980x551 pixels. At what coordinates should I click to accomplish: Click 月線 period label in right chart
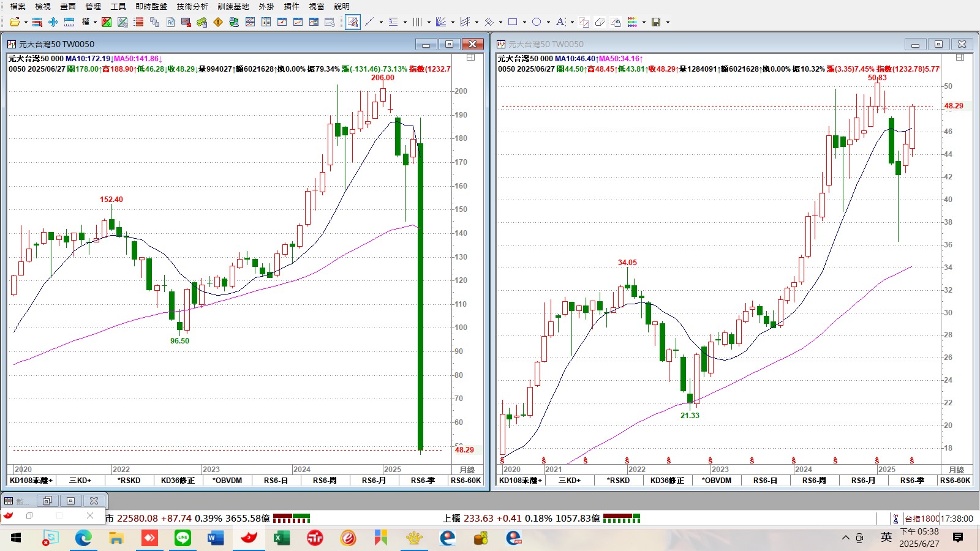957,470
